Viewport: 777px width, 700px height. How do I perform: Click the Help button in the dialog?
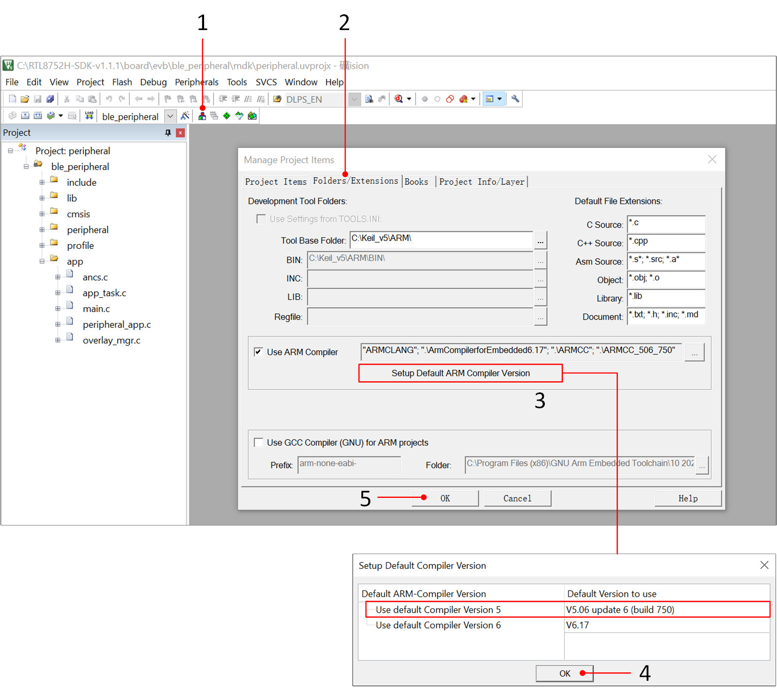tap(688, 498)
